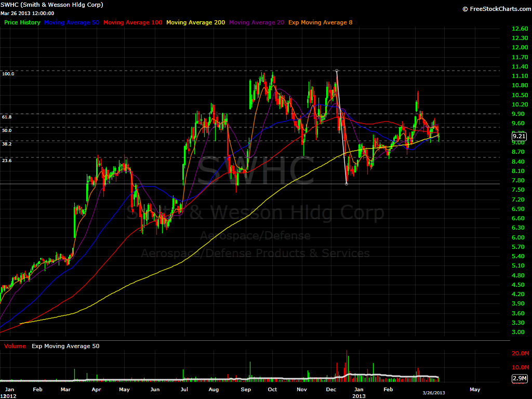Select the Exp Moving Average 50 volume overlay
Screen dimensions: 532x399
(x=65, y=346)
